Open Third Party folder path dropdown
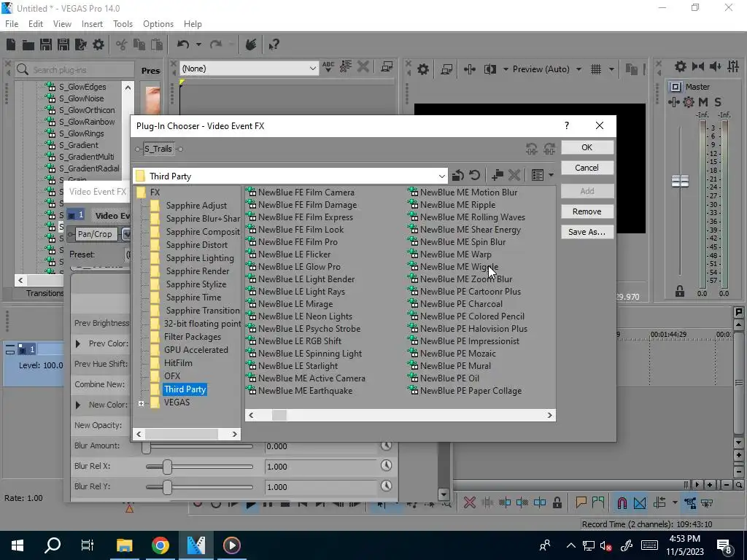The height and width of the screenshot is (560, 747). 441,176
